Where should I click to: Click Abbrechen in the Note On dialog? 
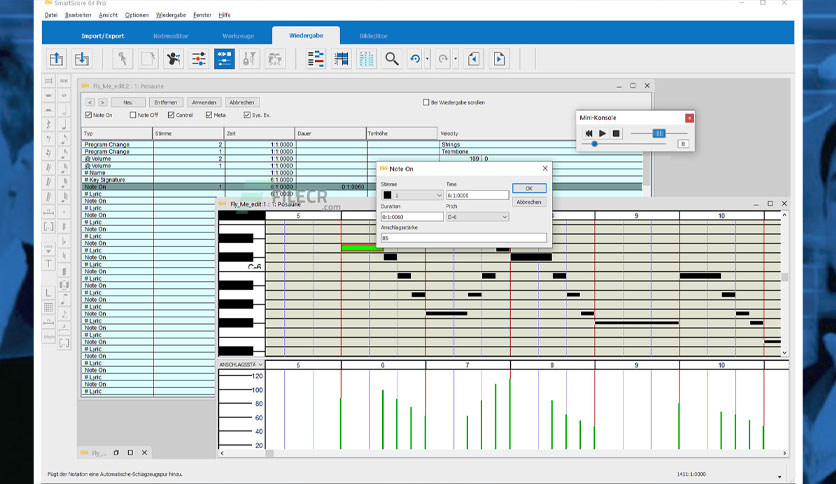(529, 202)
